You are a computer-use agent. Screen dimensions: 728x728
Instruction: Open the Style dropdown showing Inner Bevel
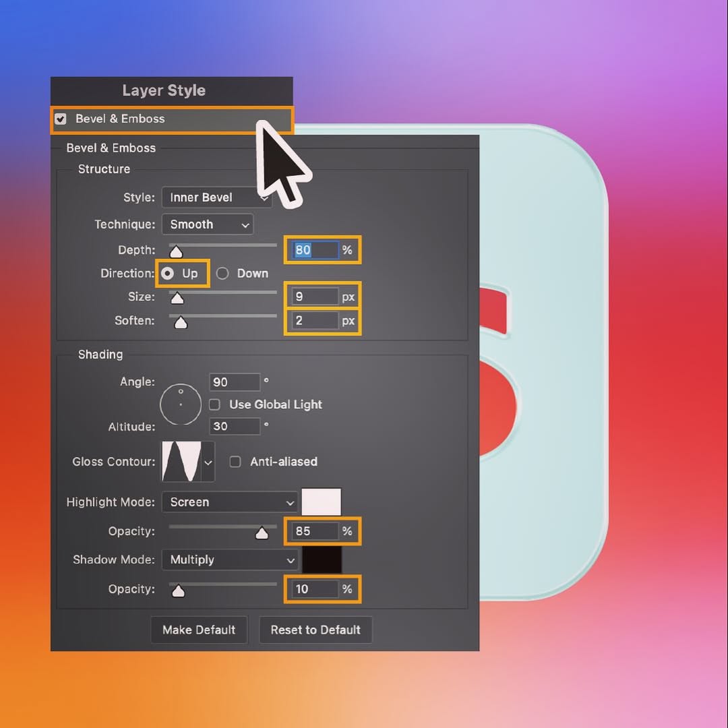pos(216,198)
